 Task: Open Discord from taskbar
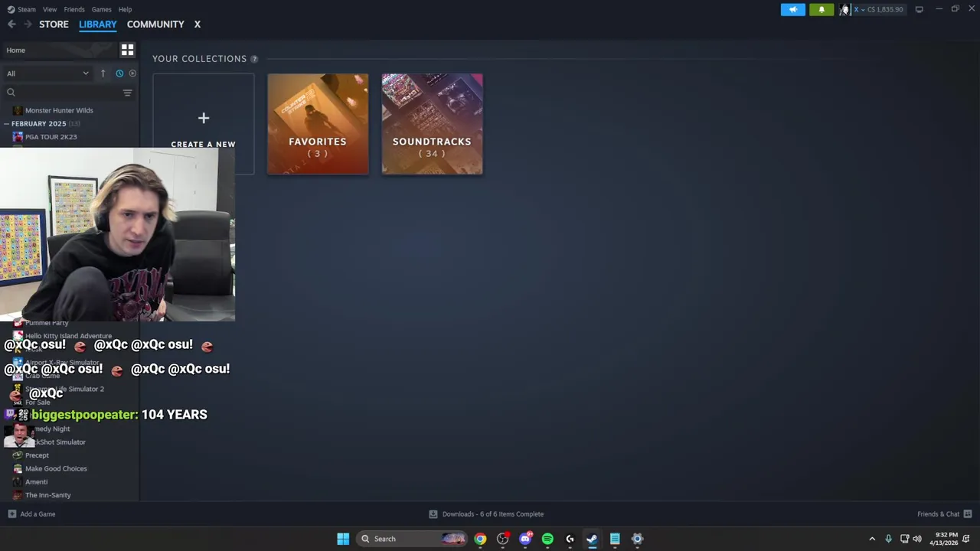[525, 539]
